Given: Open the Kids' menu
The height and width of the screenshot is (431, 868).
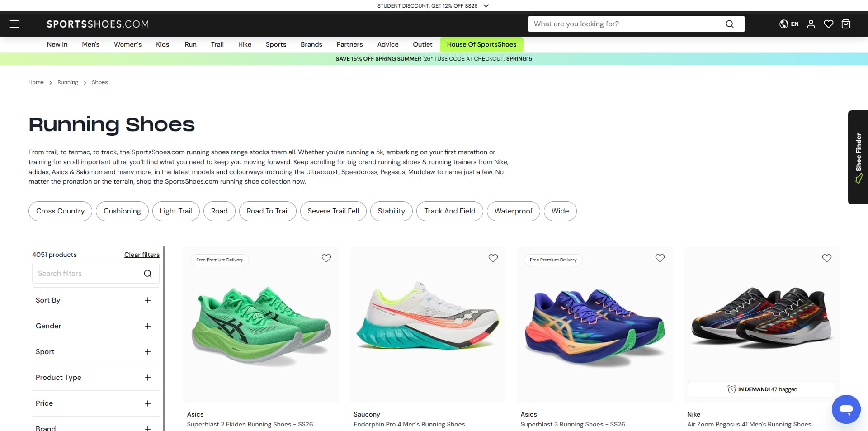Looking at the screenshot, I should [x=163, y=44].
